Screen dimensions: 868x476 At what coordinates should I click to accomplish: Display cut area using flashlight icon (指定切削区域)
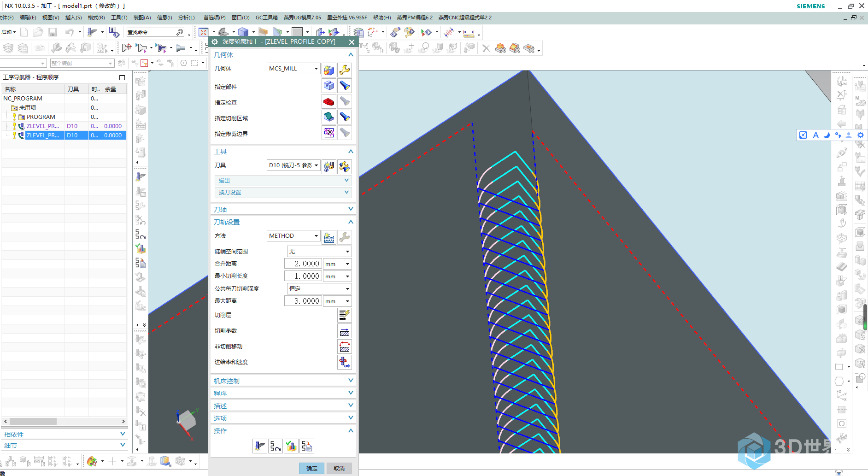tap(345, 117)
